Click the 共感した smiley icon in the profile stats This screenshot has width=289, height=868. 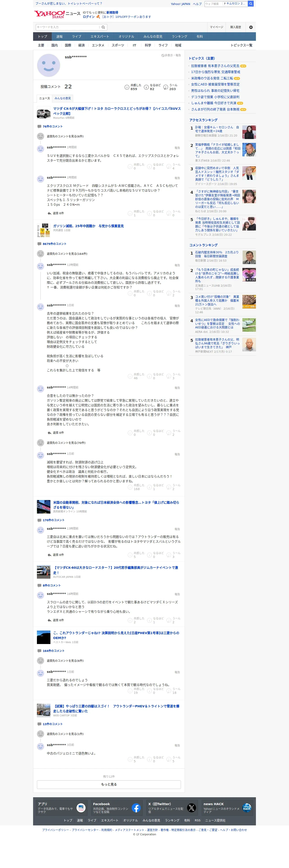tap(127, 87)
